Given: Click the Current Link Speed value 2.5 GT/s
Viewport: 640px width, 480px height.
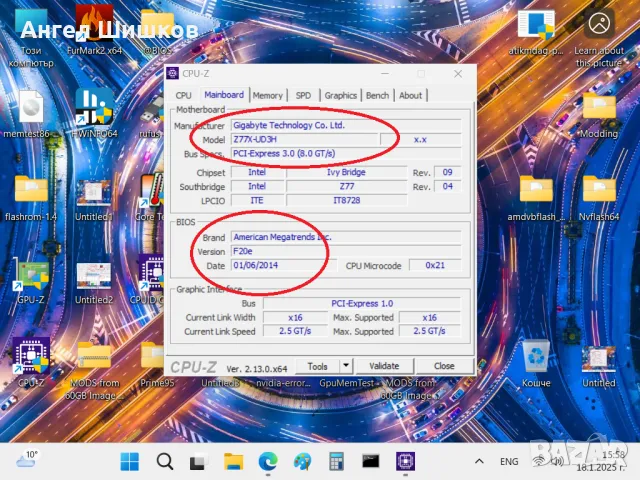Looking at the screenshot, I should (x=295, y=331).
